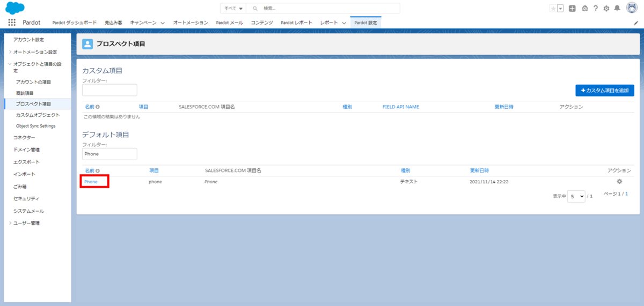644x306 pixels.
Task: Click the global actions plus icon
Action: (x=573, y=8)
